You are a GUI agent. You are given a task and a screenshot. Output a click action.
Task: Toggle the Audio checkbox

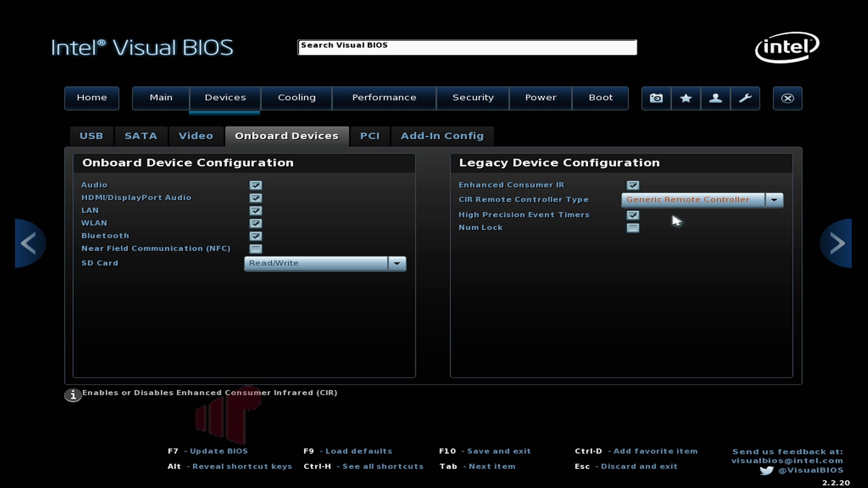click(x=255, y=185)
